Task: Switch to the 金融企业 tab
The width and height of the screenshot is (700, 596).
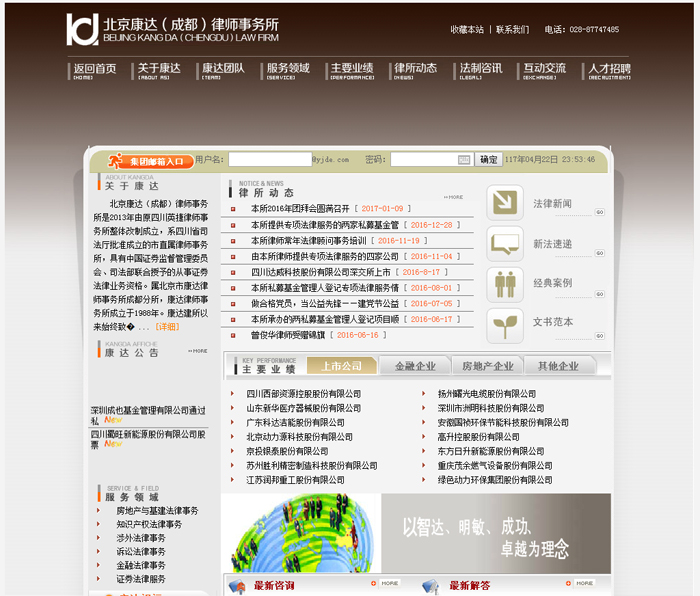Action: (x=415, y=366)
